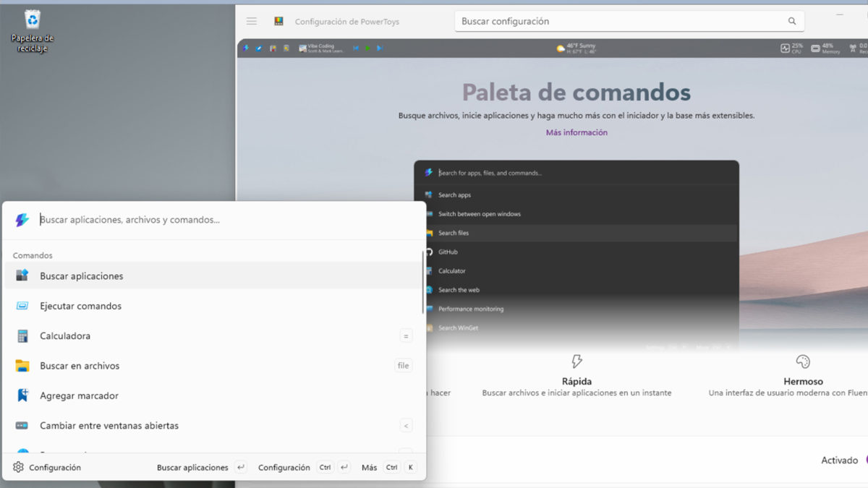
Task: Click the Buscar aplicaciones Enter action button
Action: click(202, 468)
